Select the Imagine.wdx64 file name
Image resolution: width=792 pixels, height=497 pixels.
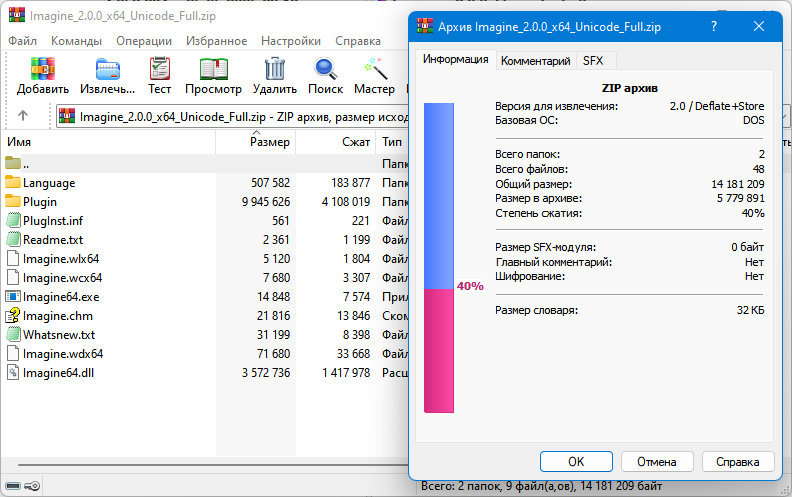[x=63, y=354]
